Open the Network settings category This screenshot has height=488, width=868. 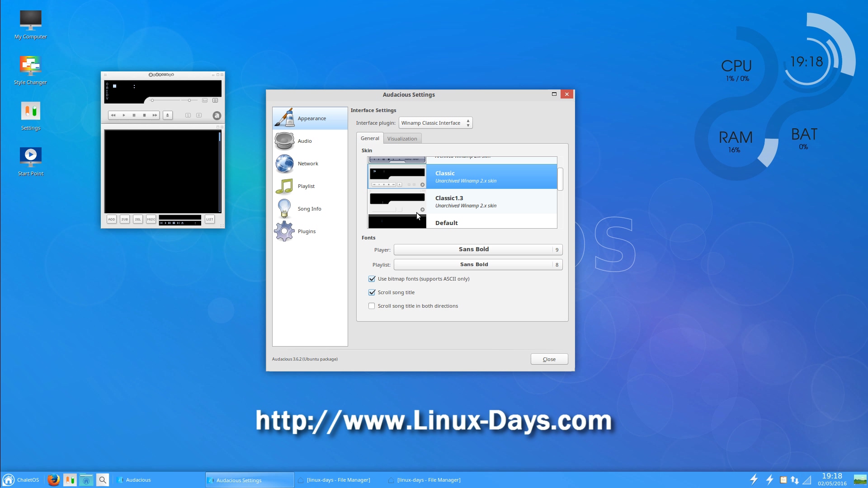310,164
